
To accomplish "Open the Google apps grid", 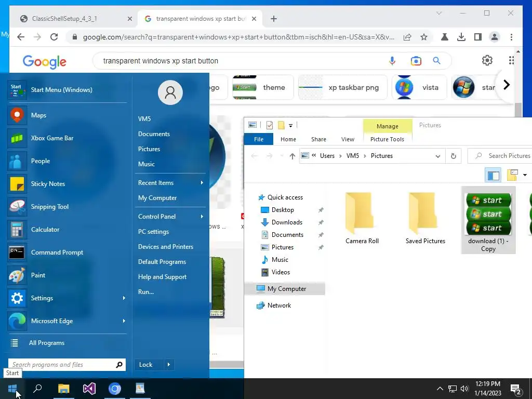I will point(511,60).
